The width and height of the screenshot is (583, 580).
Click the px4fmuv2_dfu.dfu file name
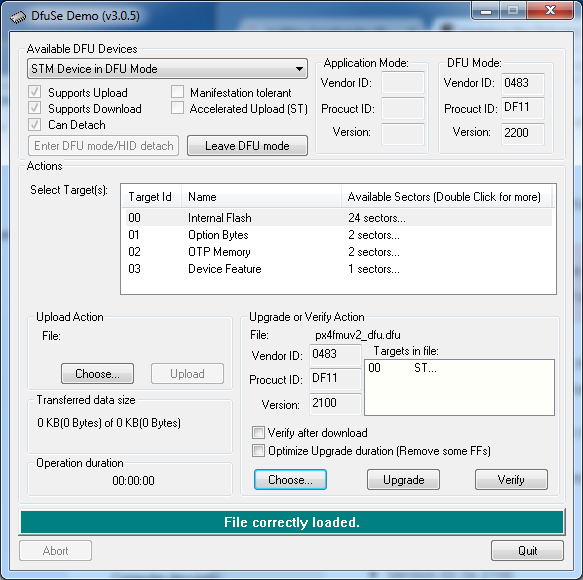[x=358, y=335]
